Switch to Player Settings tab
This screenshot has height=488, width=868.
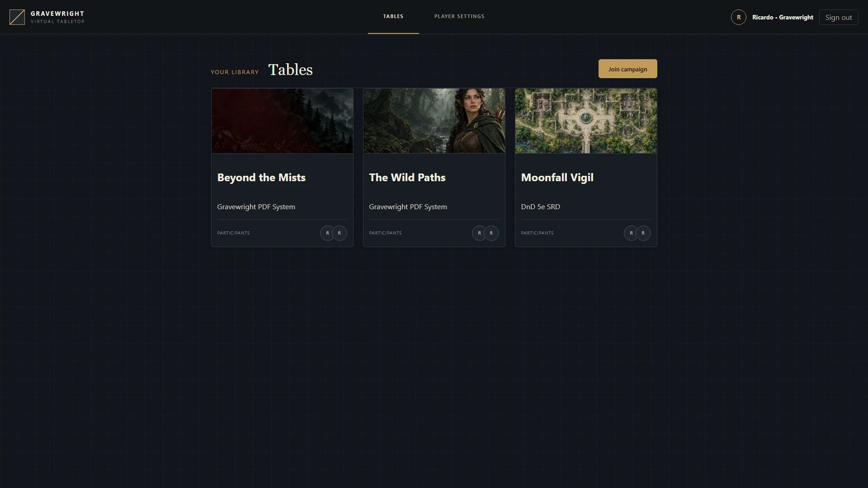(x=459, y=17)
